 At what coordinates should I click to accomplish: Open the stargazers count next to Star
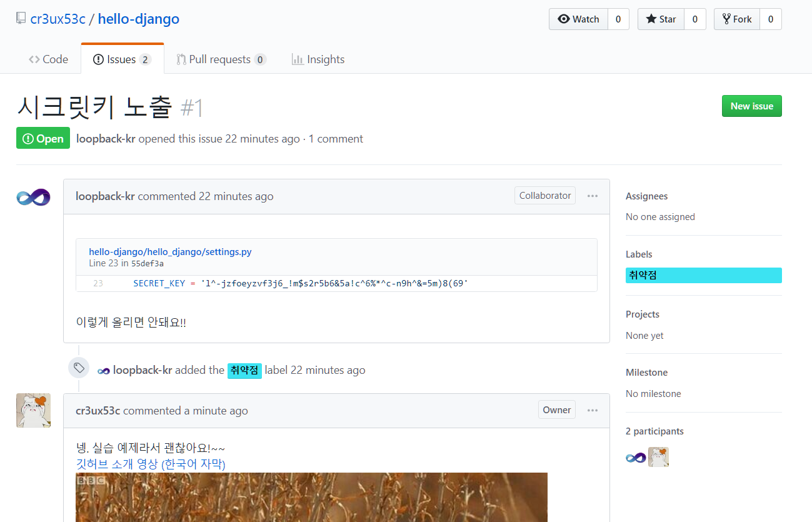click(x=695, y=19)
